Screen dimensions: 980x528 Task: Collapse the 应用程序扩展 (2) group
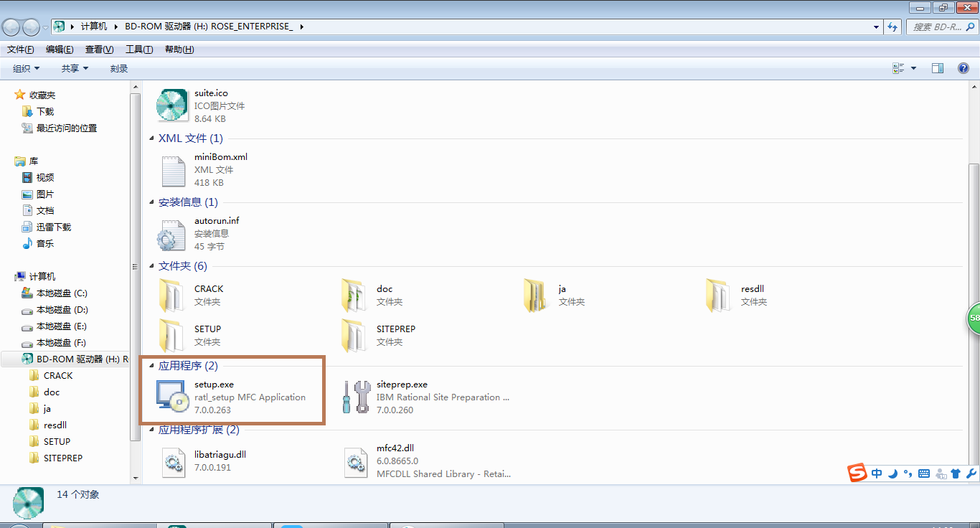(x=151, y=430)
